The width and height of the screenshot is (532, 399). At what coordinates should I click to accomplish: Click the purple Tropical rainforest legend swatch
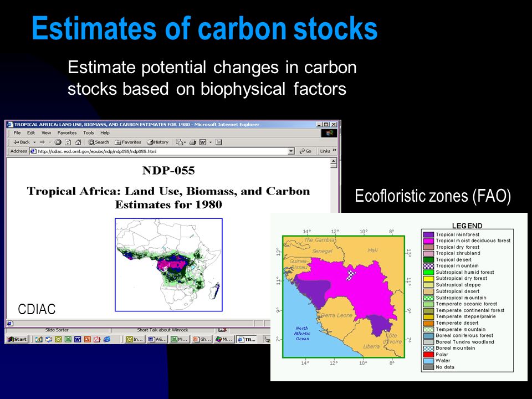point(428,234)
